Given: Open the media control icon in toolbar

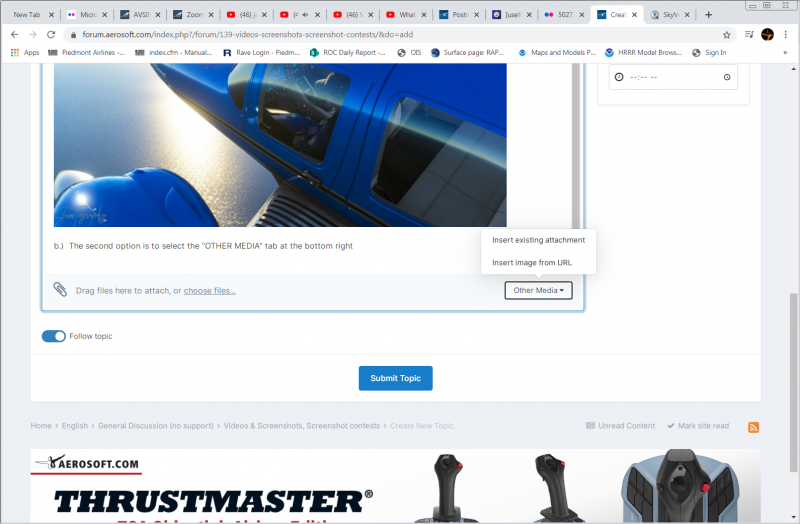Looking at the screenshot, I should click(749, 35).
